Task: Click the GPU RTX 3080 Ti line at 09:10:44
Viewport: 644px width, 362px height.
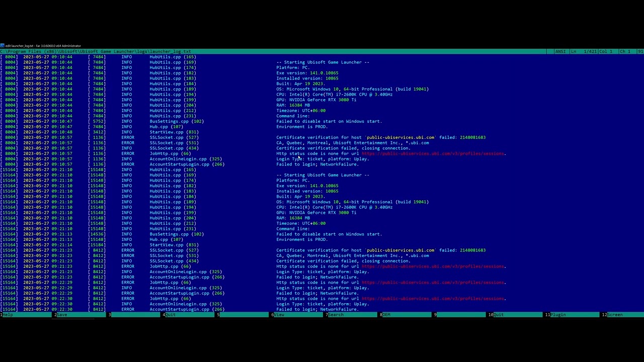Action: 316,100
